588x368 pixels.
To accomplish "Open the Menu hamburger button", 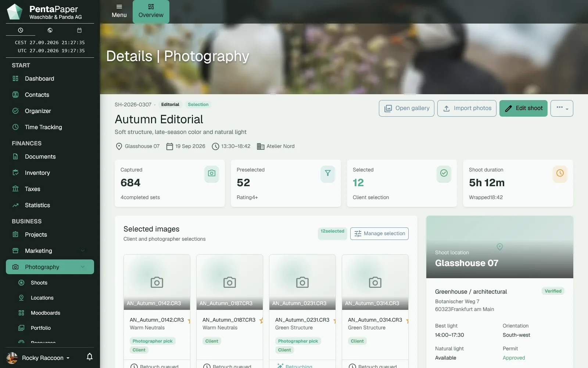I will tap(119, 11).
